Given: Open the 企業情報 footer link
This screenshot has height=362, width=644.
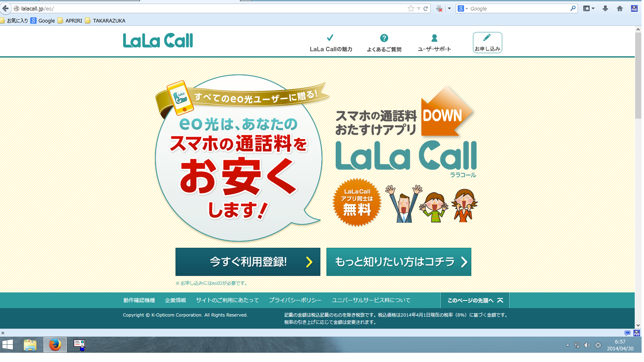Looking at the screenshot, I should pos(175,300).
